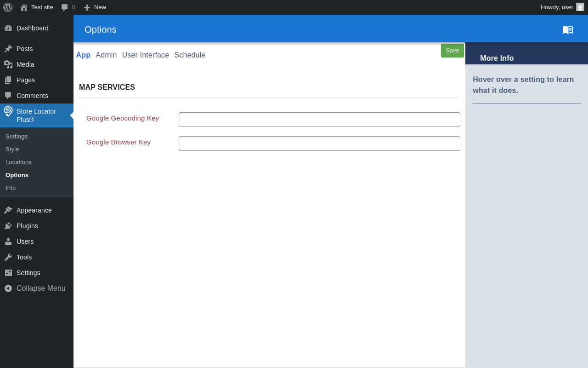
Task: Click Howdy, user account link
Action: (557, 7)
